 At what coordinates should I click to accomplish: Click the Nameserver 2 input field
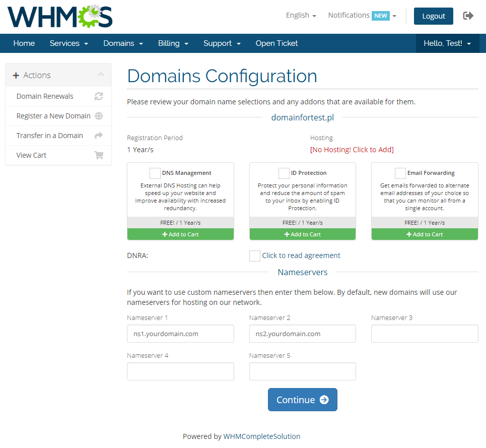[303, 334]
